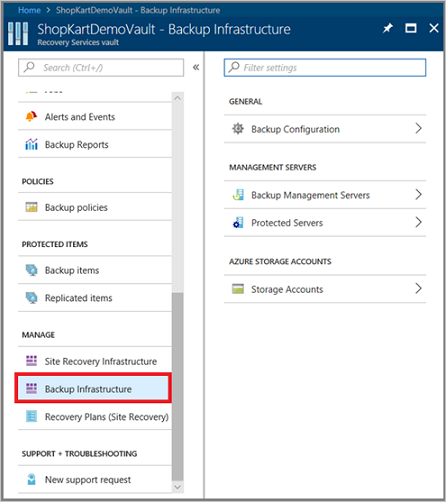Click the Storage Accounts icon
Image resolution: width=446 pixels, height=502 pixels.
[238, 289]
